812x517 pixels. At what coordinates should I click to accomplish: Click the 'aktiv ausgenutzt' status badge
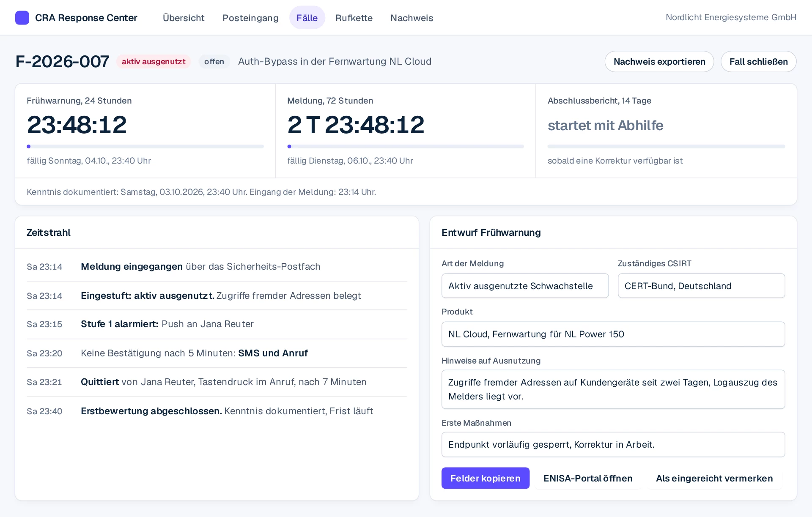point(154,62)
